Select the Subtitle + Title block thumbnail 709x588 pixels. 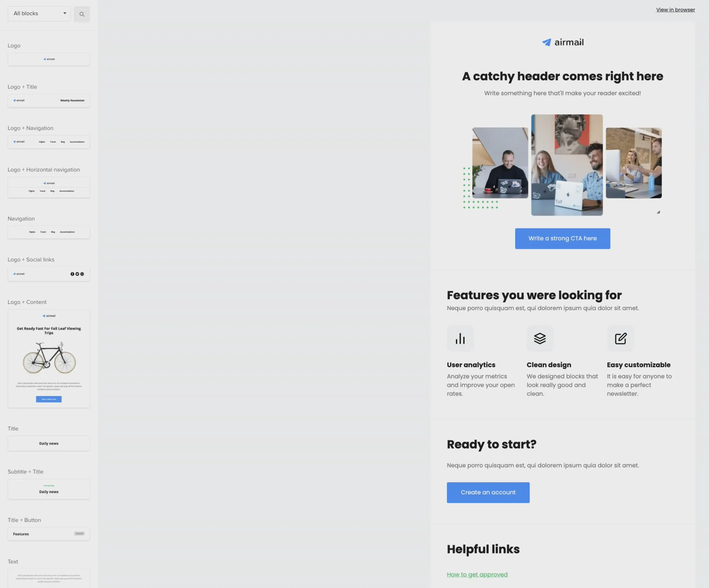[x=49, y=489]
